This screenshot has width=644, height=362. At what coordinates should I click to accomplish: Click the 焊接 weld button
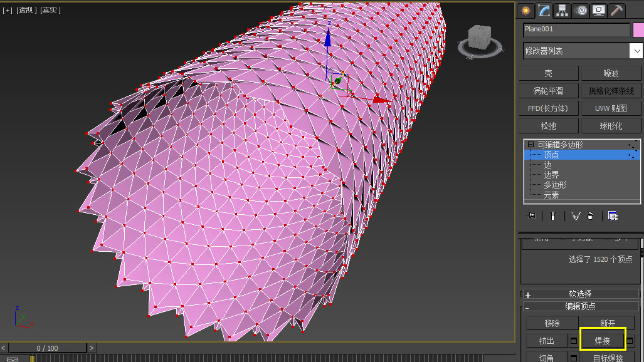coord(603,341)
